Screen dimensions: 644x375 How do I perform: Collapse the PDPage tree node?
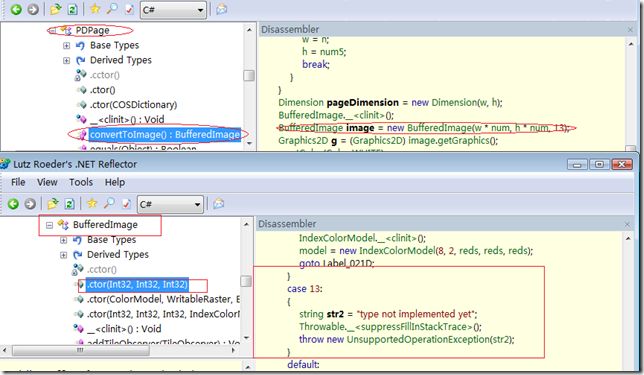pos(52,30)
